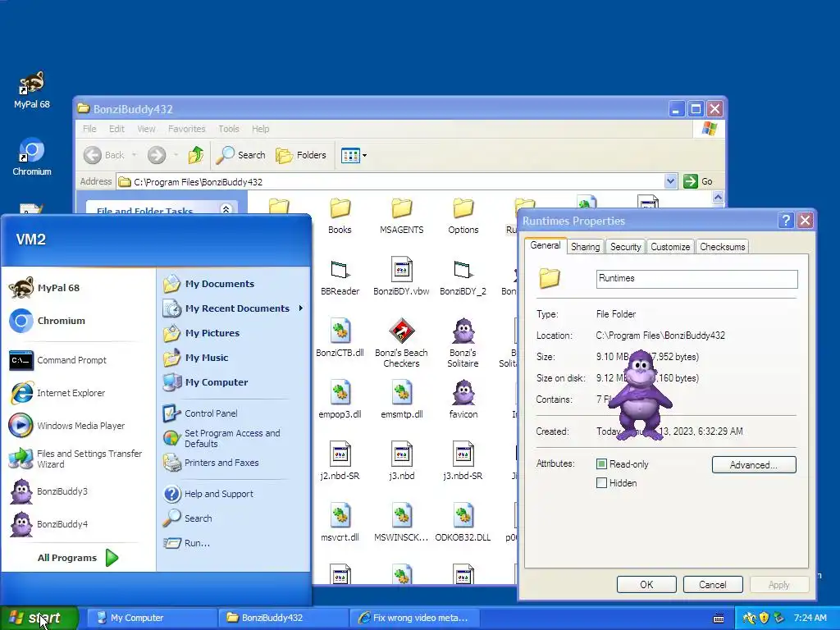Open Chromium desktop shortcut
The image size is (840, 630).
coord(32,157)
